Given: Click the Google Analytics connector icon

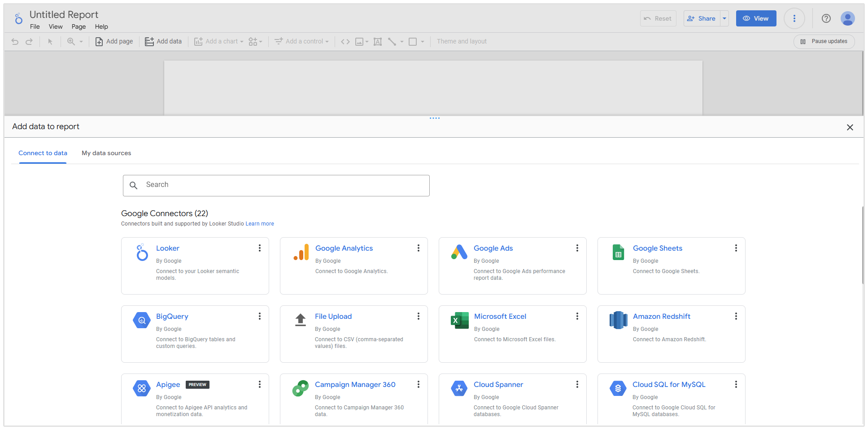Looking at the screenshot, I should click(x=301, y=252).
